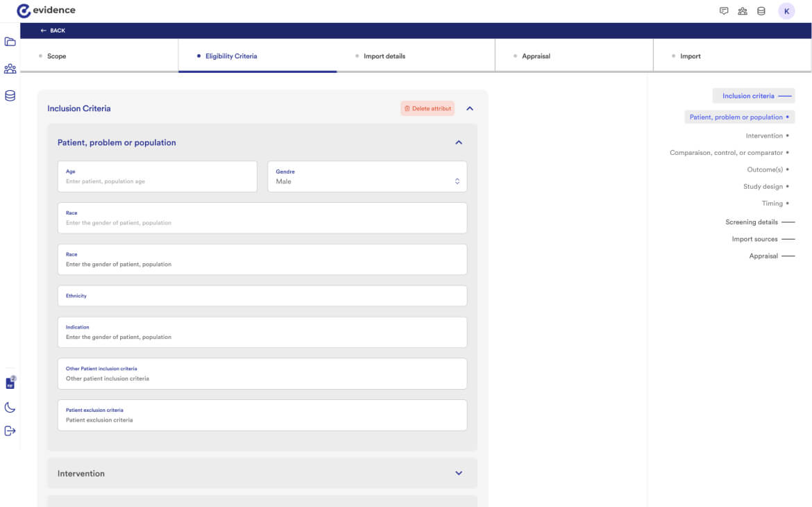The height and width of the screenshot is (507, 812).
Task: Open the chat messages icon in header
Action: (x=724, y=11)
